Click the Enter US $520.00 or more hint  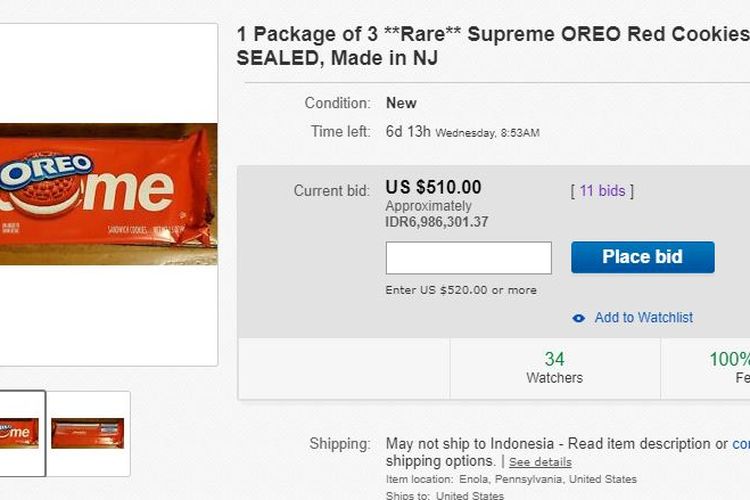pos(461,290)
